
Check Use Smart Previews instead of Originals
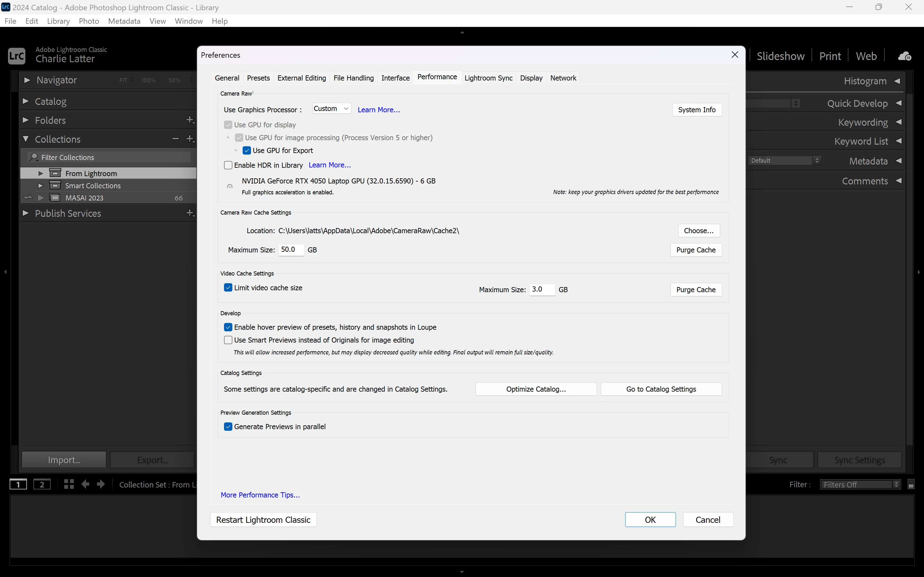[x=228, y=340]
